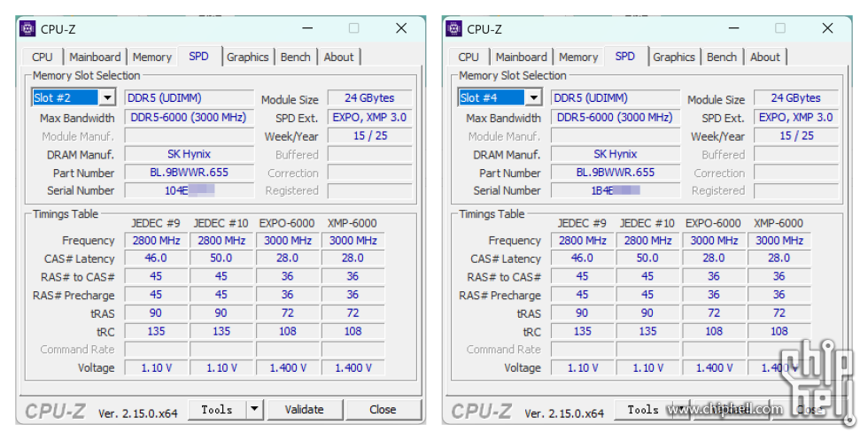Open Graphics tab in right window

point(674,57)
